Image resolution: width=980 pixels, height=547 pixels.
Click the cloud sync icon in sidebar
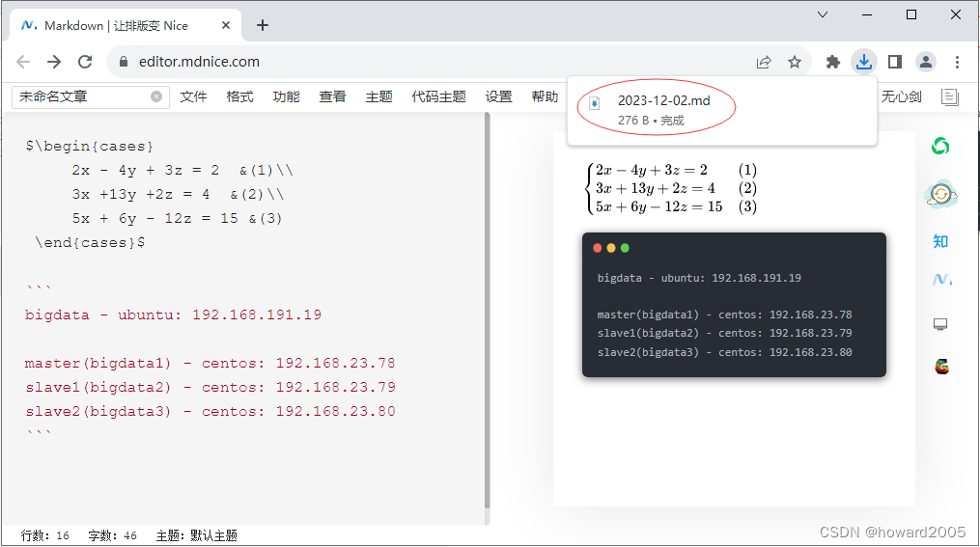tap(940, 194)
